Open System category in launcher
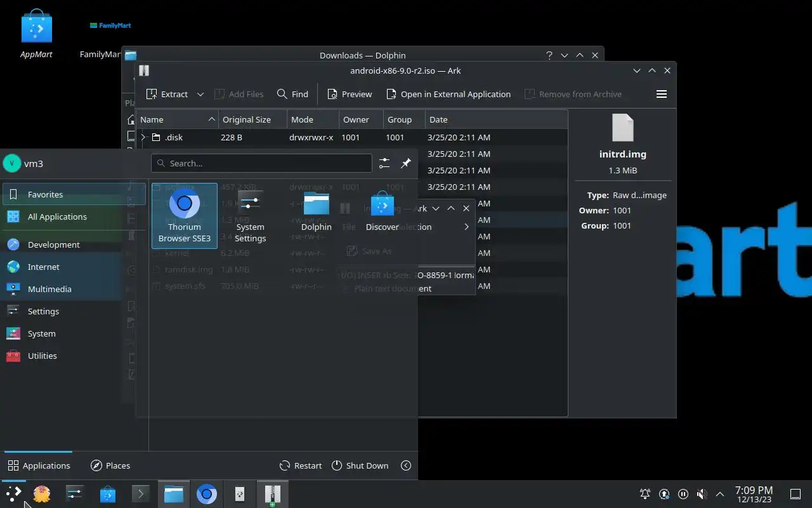 point(74,333)
